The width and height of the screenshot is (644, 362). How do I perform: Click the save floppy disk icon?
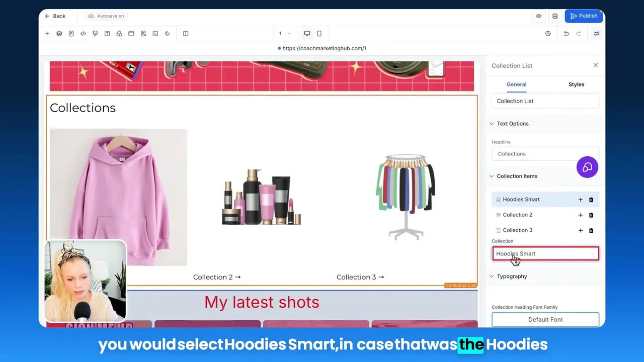[555, 16]
